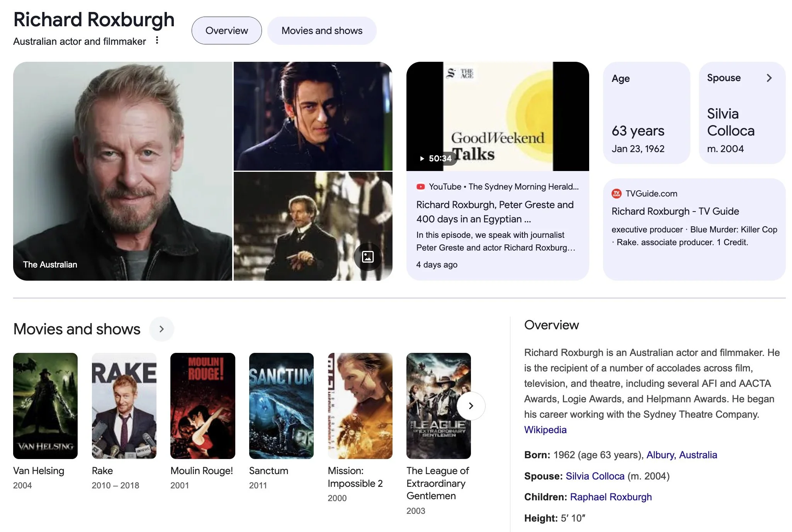Open the Albury, Australia link
792x532 pixels.
682,455
